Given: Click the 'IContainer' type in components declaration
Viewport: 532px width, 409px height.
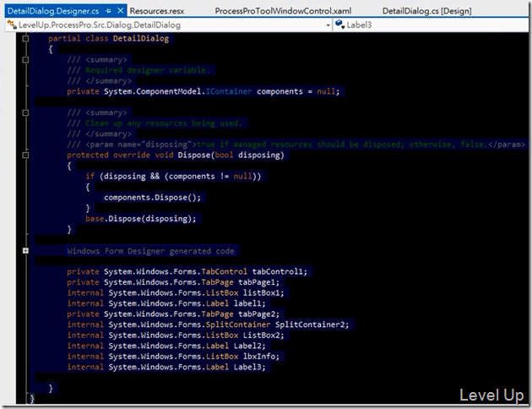Looking at the screenshot, I should click(x=229, y=91).
